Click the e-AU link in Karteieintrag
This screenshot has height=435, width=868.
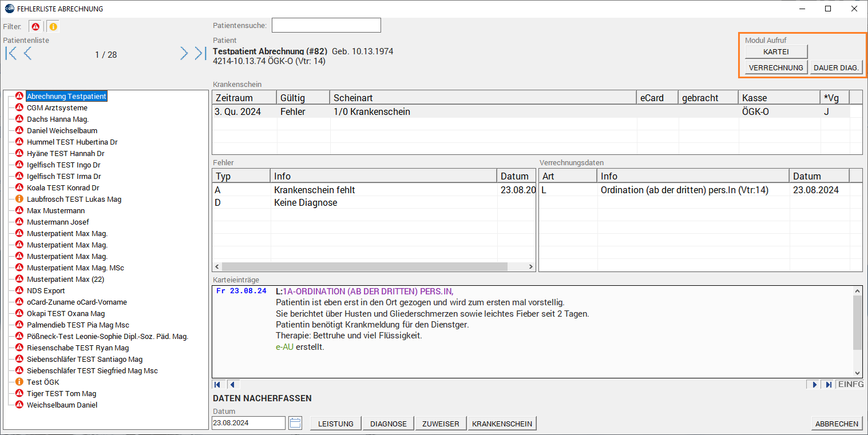click(x=284, y=347)
